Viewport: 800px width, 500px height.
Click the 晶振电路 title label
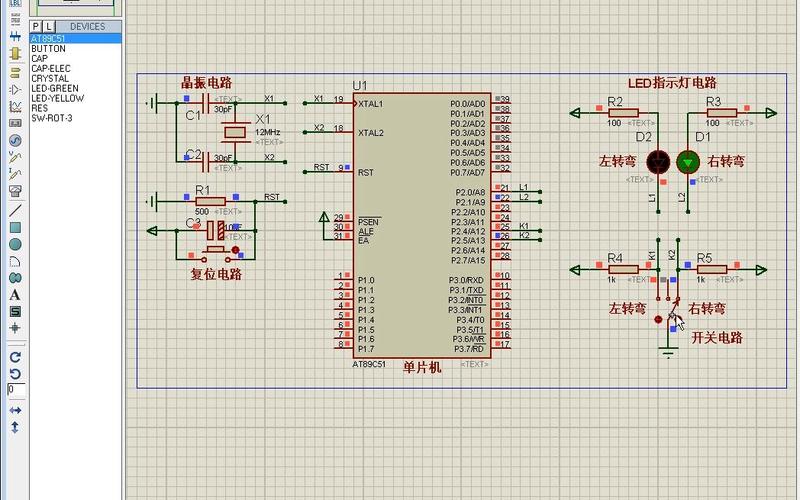(207, 83)
